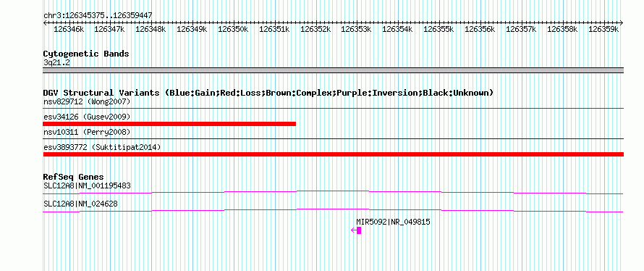The image size is (644, 271).
Task: Open the esv3893772 (Suktitipat2014) label
Action: pos(102,147)
